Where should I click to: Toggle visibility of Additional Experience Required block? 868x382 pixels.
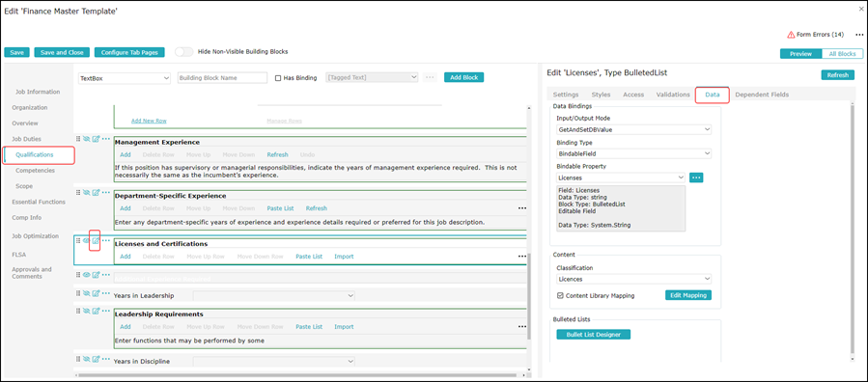[x=86, y=275]
